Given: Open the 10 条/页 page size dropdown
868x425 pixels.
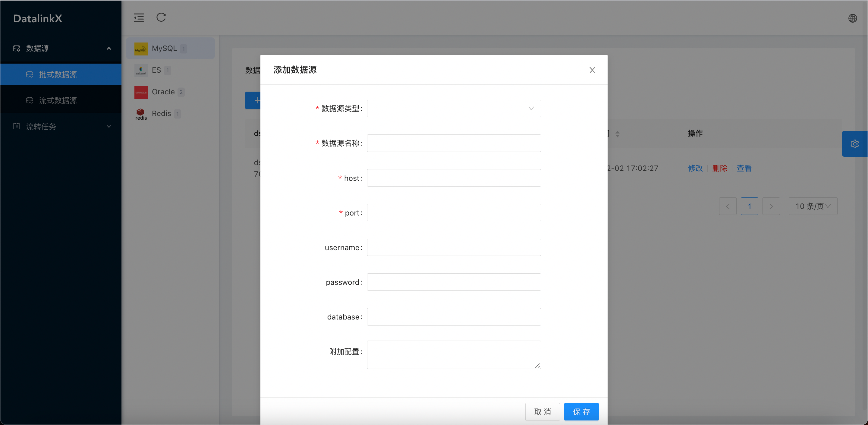Looking at the screenshot, I should pyautogui.click(x=813, y=206).
